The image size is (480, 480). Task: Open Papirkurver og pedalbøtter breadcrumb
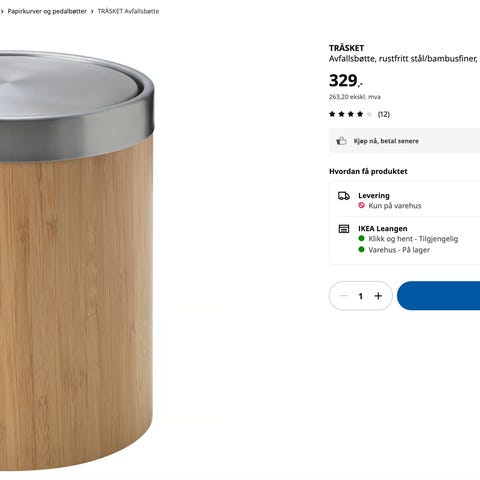tap(47, 11)
